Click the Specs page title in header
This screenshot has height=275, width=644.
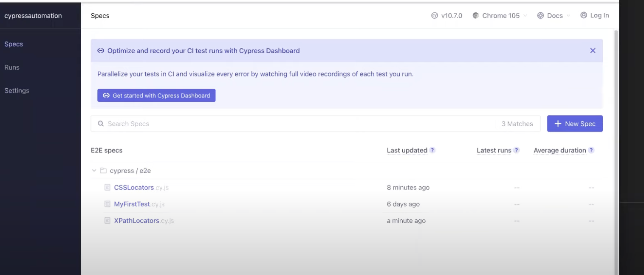pos(100,16)
